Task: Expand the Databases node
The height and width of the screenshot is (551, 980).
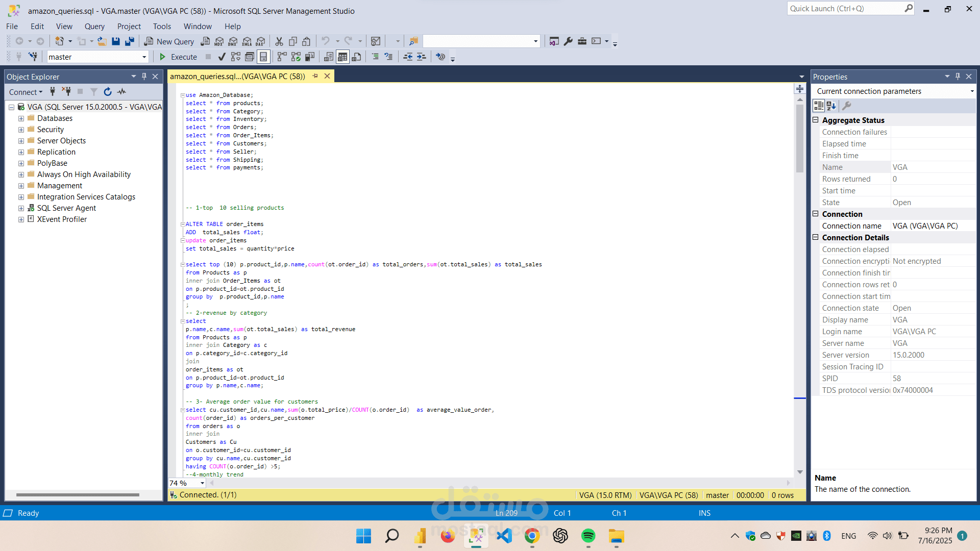Action: [21, 118]
